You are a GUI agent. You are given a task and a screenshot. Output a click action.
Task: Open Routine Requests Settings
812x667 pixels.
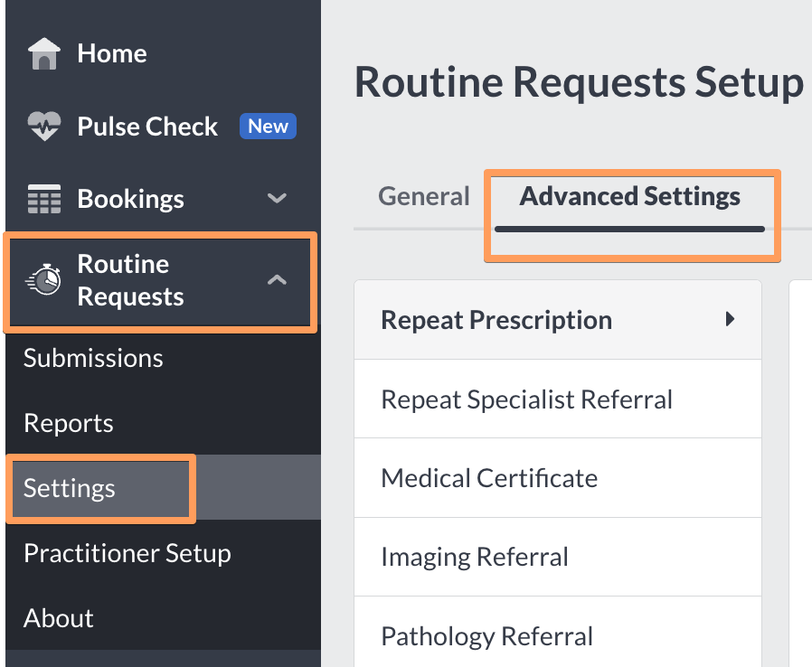pyautogui.click(x=69, y=487)
